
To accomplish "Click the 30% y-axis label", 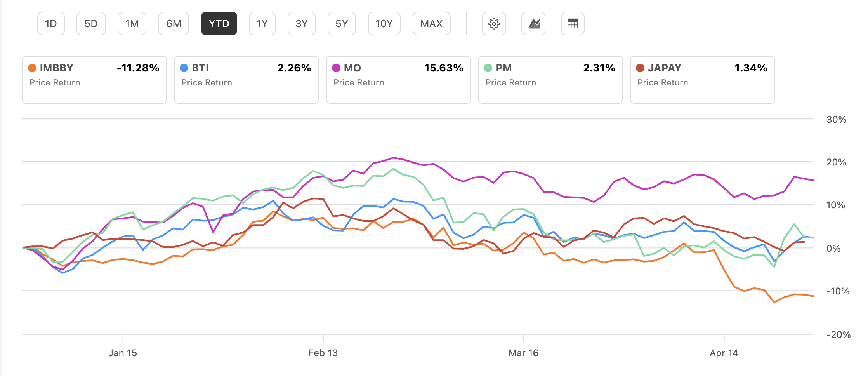I will 836,120.
